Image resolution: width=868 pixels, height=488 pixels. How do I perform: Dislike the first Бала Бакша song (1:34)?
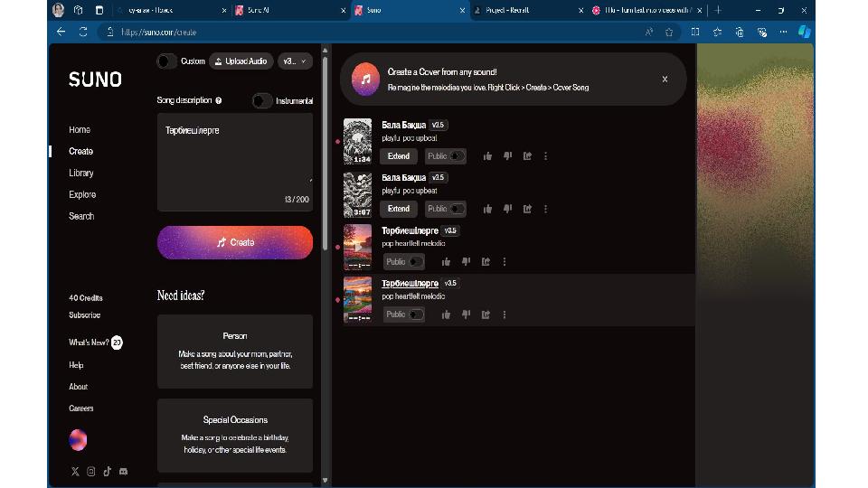[507, 156]
